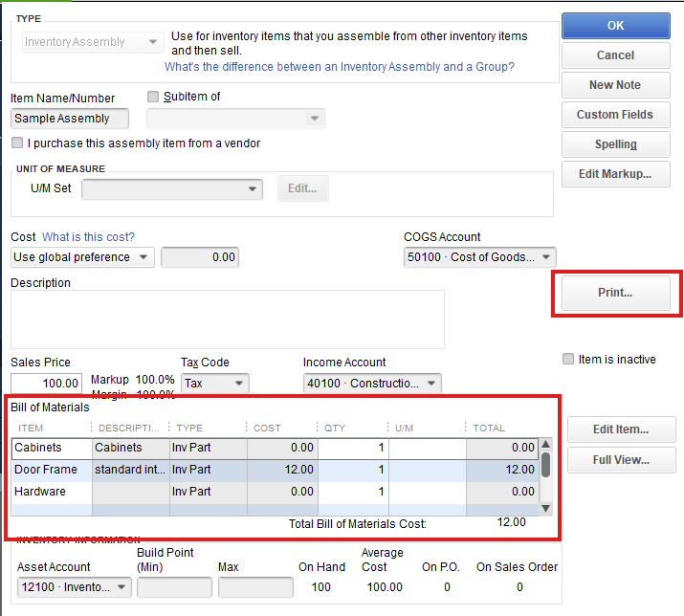Click Edit Item button
Screen dimensions: 684x616
tap(621, 429)
